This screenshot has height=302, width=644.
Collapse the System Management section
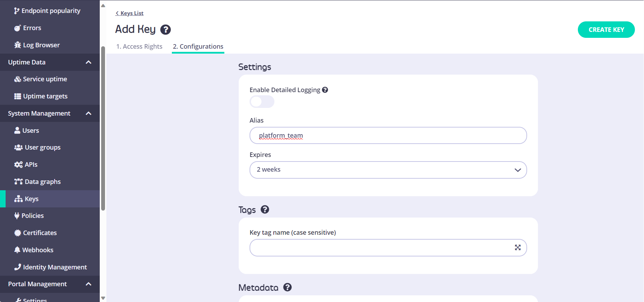tap(89, 114)
